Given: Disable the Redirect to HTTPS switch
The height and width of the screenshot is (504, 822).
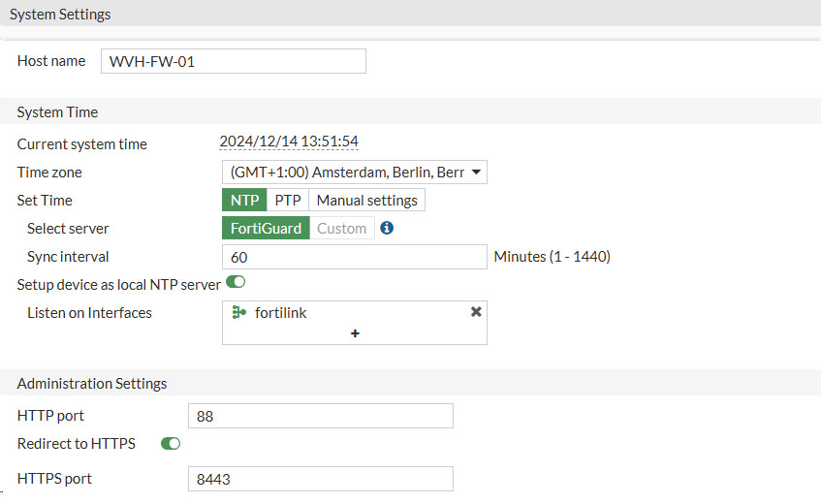Looking at the screenshot, I should 171,444.
